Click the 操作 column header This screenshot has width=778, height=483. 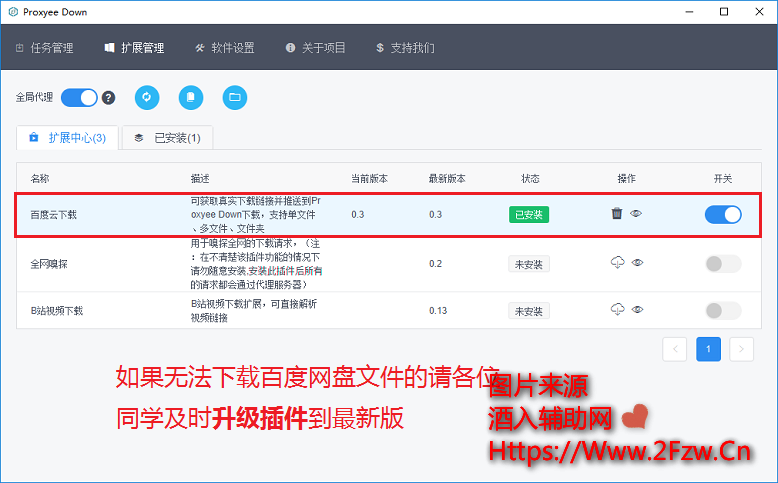pyautogui.click(x=627, y=179)
